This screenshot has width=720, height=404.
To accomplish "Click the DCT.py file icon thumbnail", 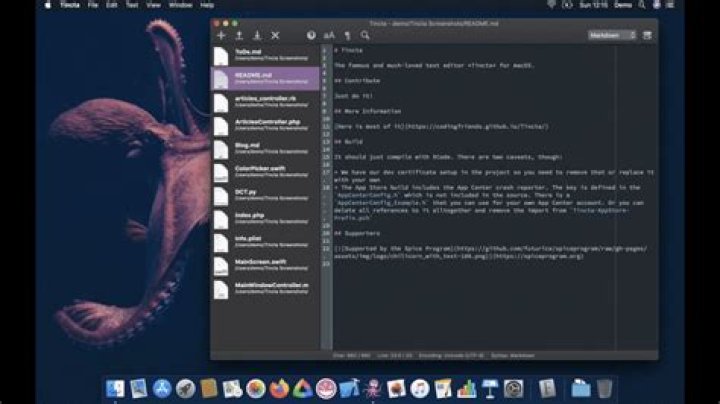I will (221, 196).
